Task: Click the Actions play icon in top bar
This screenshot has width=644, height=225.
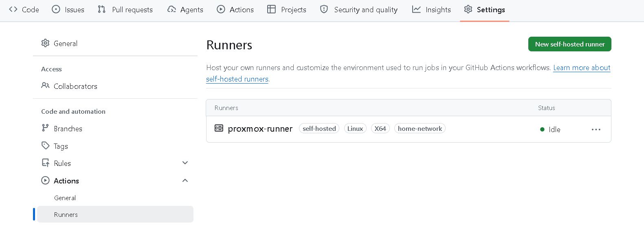Action: pyautogui.click(x=221, y=9)
